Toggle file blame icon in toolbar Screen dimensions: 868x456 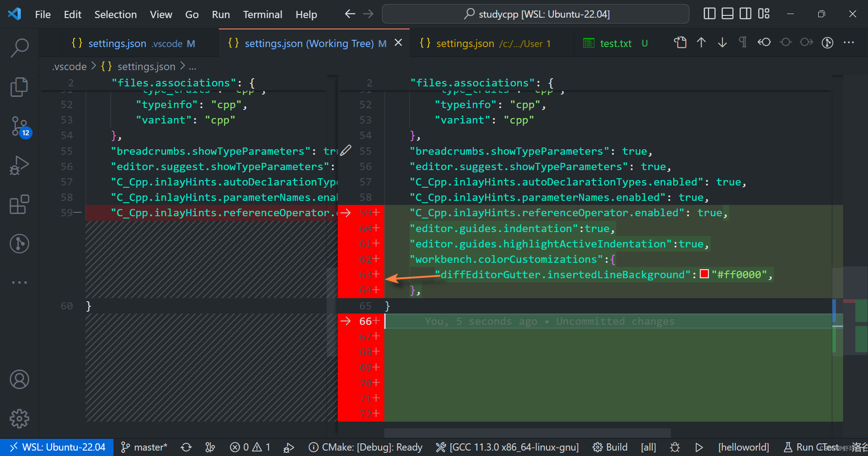(x=828, y=43)
